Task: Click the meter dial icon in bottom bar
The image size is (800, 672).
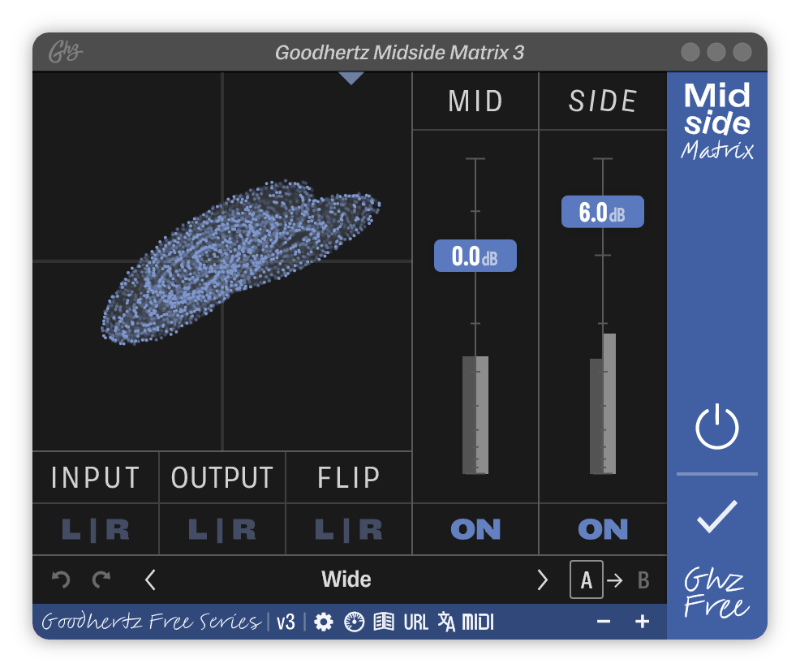Action: 352,621
